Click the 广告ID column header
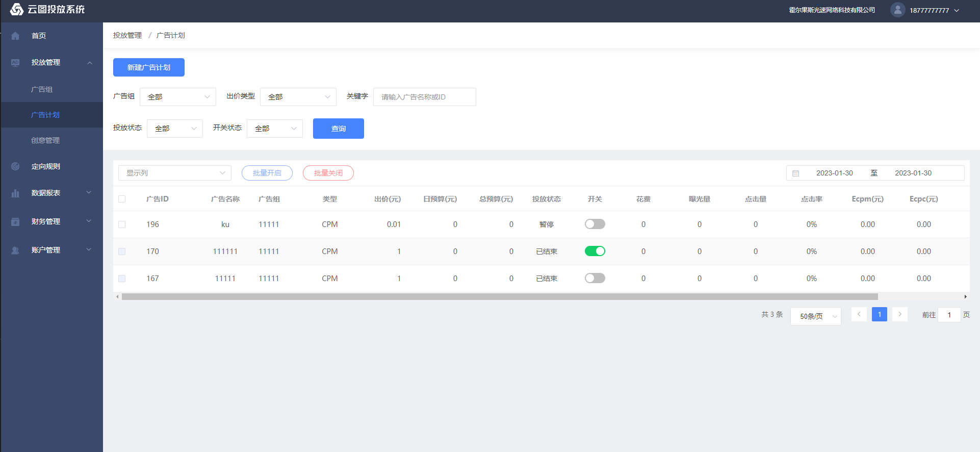The width and height of the screenshot is (980, 452). tap(158, 199)
